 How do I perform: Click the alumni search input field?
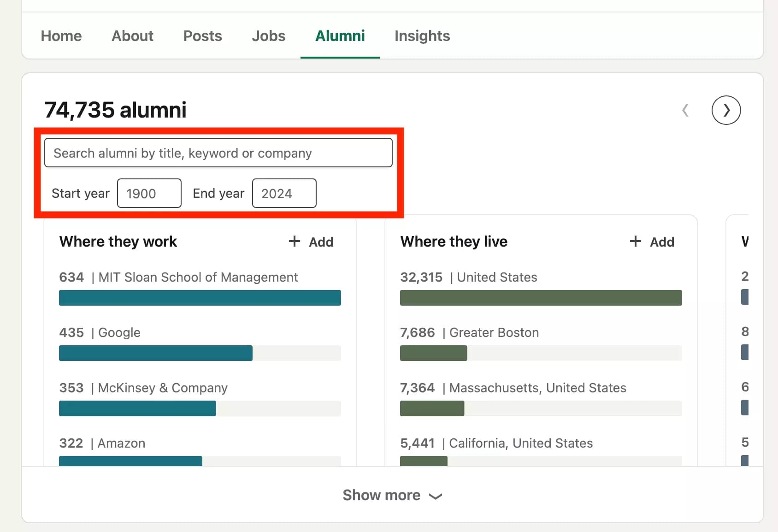pyautogui.click(x=218, y=153)
